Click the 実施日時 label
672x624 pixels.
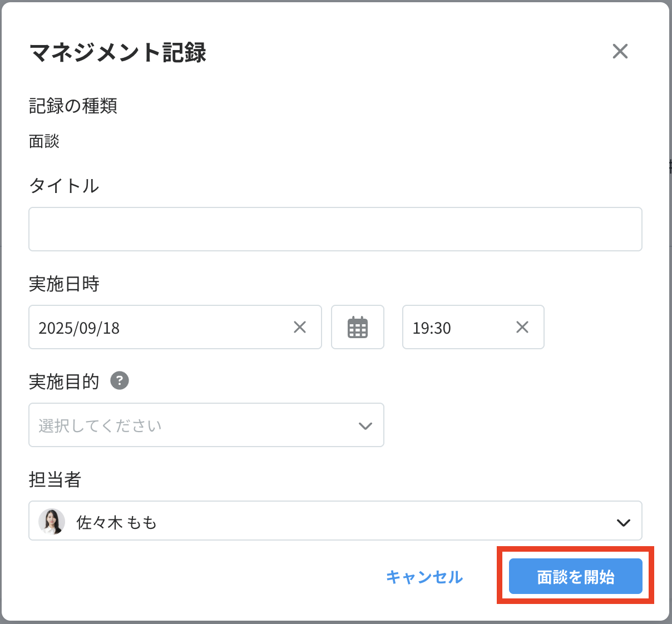[64, 284]
